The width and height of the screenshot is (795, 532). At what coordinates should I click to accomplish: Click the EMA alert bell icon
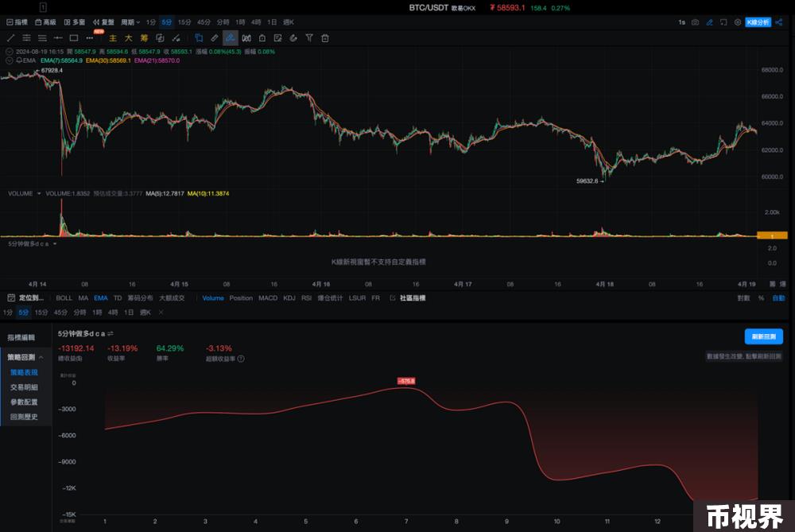(x=19, y=60)
